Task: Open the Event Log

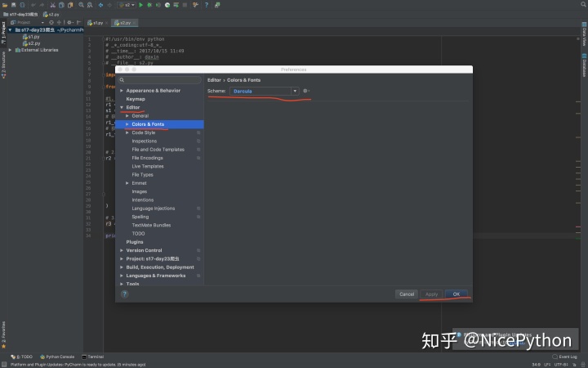Action: (x=565, y=357)
